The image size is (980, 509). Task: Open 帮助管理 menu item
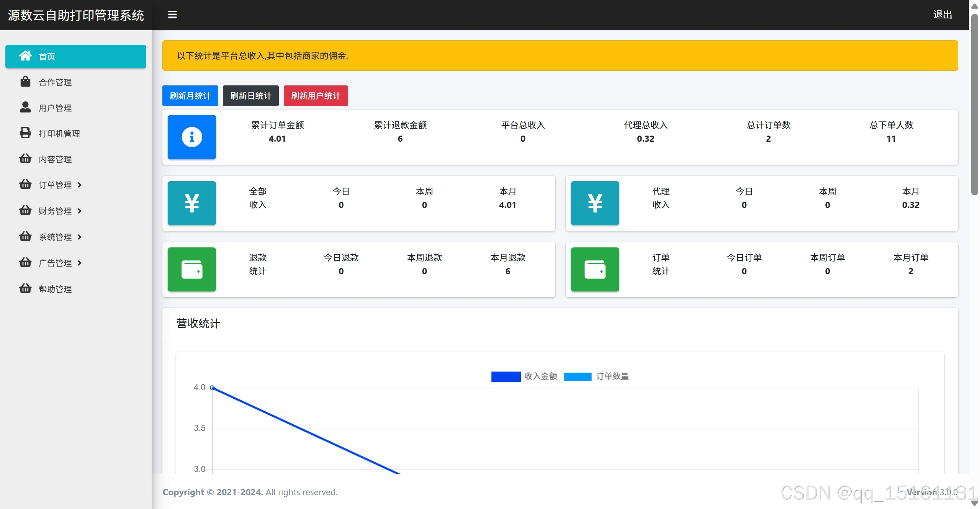[x=56, y=289]
